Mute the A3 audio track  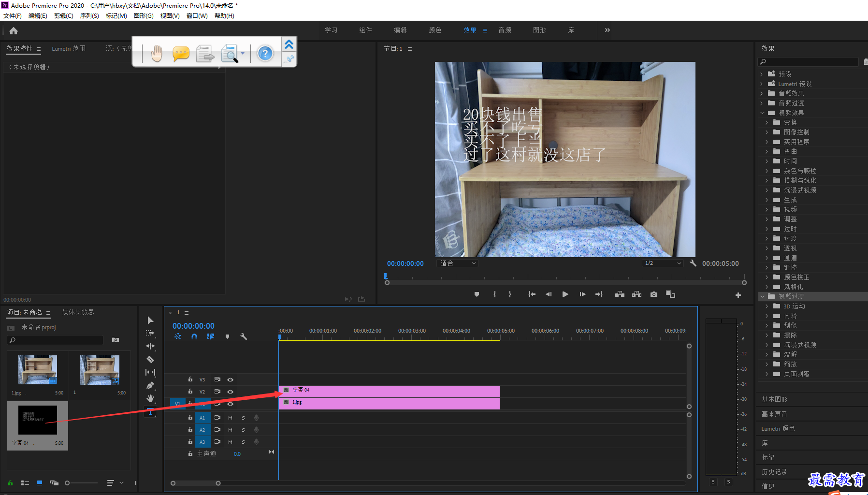[x=230, y=442]
